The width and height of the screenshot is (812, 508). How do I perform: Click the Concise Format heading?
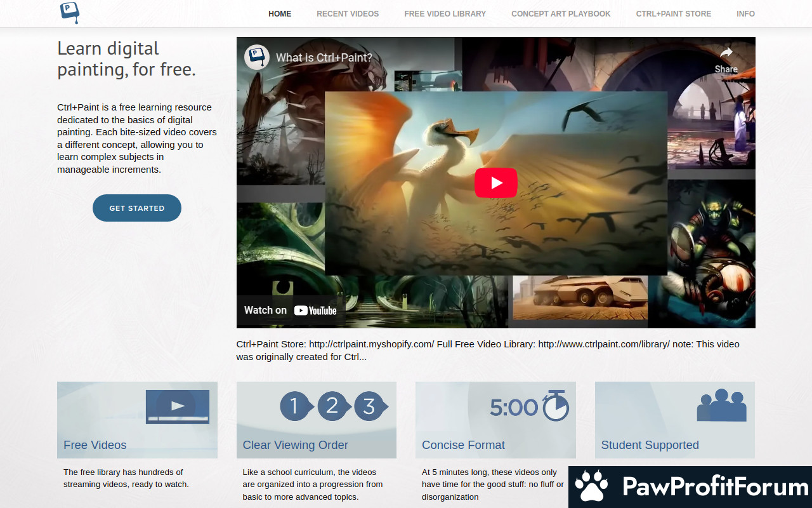(x=463, y=445)
